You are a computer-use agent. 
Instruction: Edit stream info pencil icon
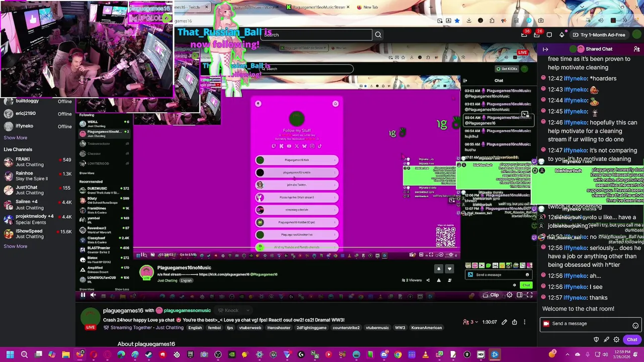coord(504,322)
